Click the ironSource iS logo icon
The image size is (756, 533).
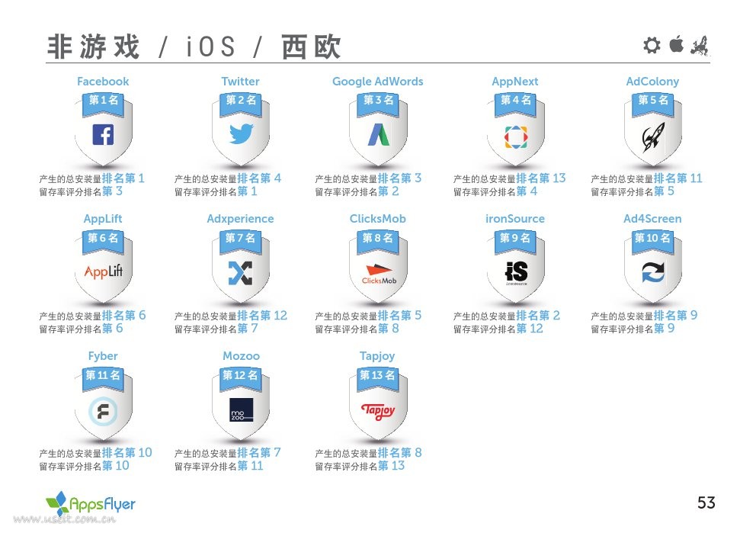pos(516,273)
